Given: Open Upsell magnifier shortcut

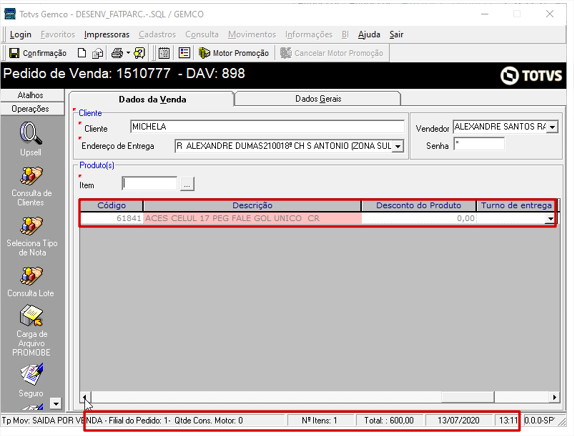Looking at the screenshot, I should (x=31, y=139).
